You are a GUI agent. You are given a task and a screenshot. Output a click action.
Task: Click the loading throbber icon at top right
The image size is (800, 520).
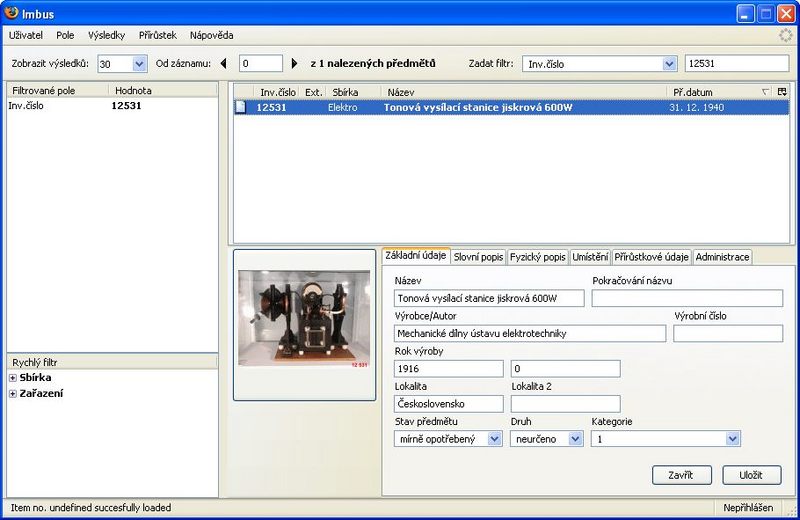tap(786, 35)
